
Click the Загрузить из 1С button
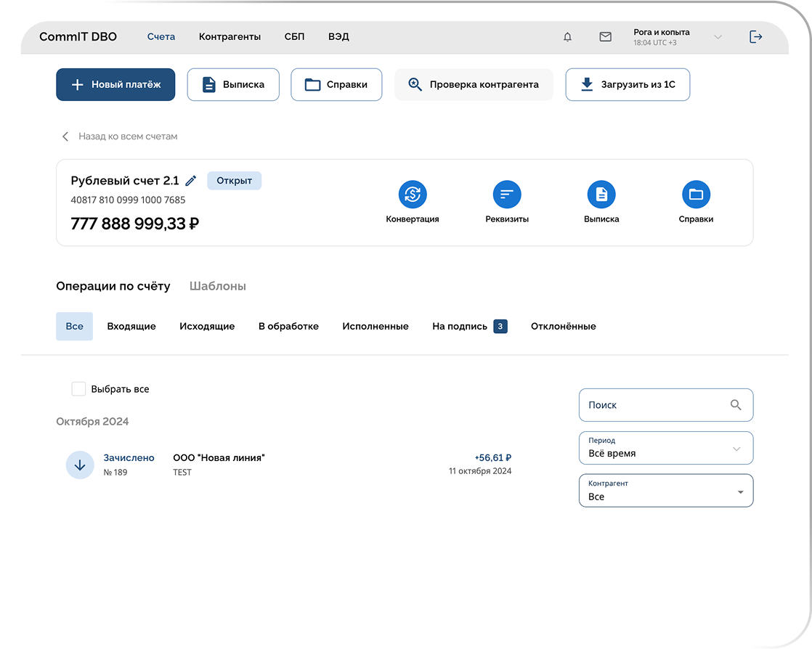(628, 85)
